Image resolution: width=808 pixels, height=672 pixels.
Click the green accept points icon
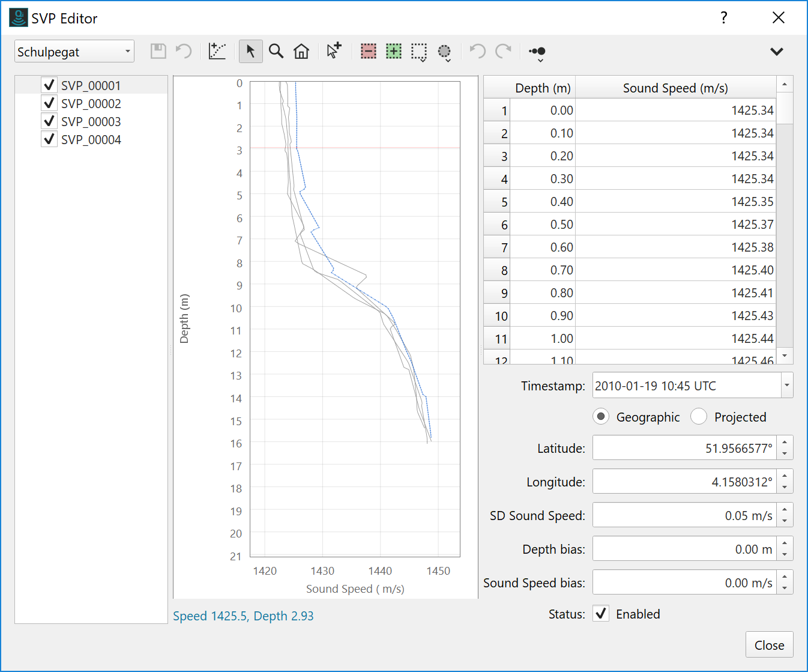tap(394, 52)
